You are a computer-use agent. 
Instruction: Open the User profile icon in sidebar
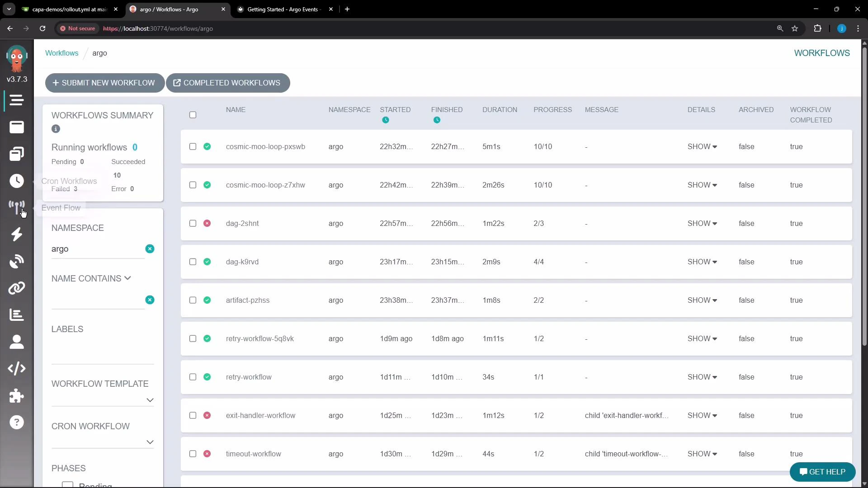17,342
